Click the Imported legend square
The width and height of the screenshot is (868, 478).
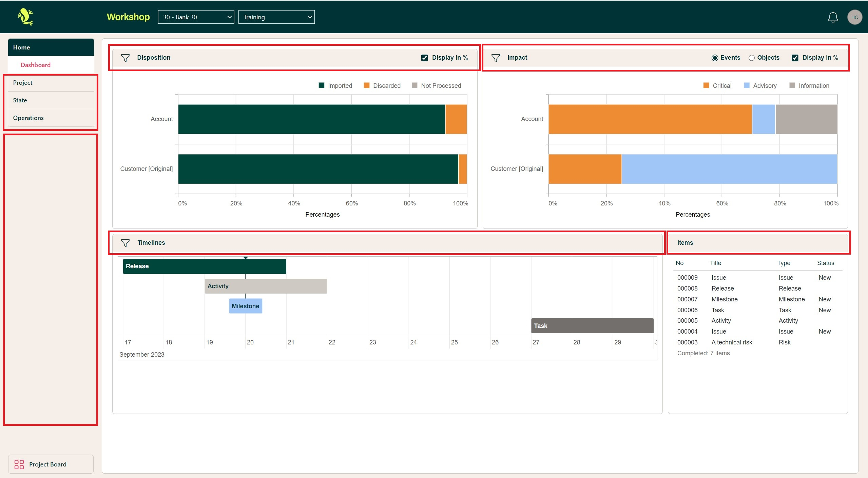[321, 85]
